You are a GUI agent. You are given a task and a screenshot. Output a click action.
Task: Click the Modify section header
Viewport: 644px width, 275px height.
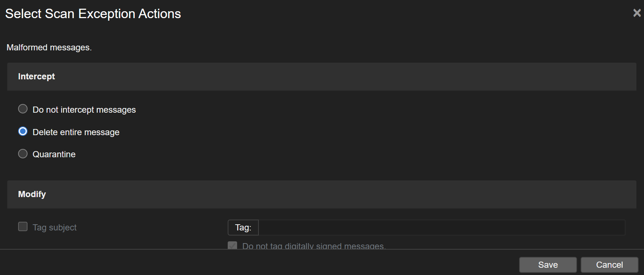click(32, 194)
